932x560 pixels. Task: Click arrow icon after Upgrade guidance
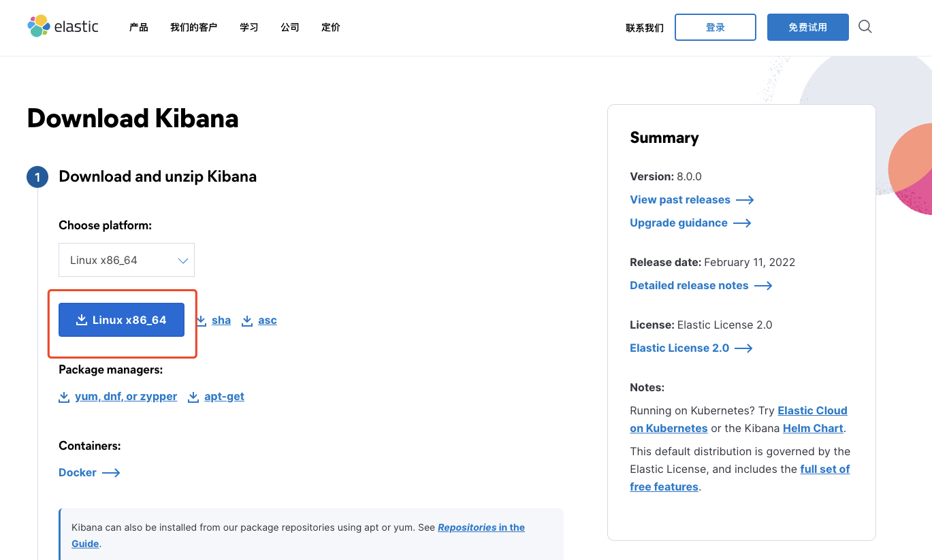[x=742, y=223]
